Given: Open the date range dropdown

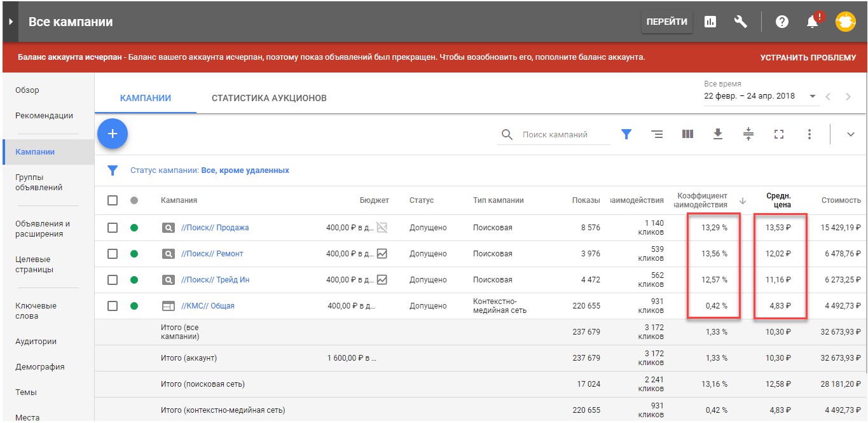Looking at the screenshot, I should (812, 97).
